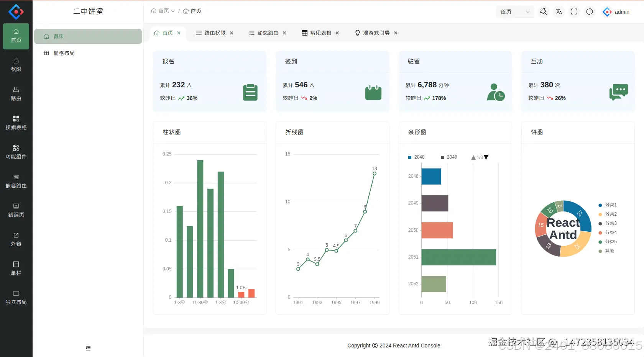This screenshot has height=357, width=644.
Task: Go to next legend page arrow in 条形图
Action: click(486, 157)
